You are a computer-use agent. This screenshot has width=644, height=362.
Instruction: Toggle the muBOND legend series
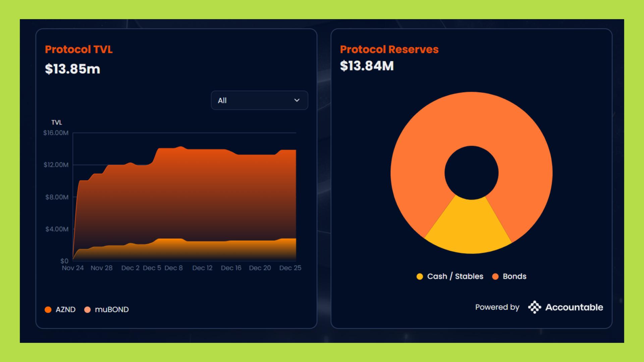click(111, 309)
